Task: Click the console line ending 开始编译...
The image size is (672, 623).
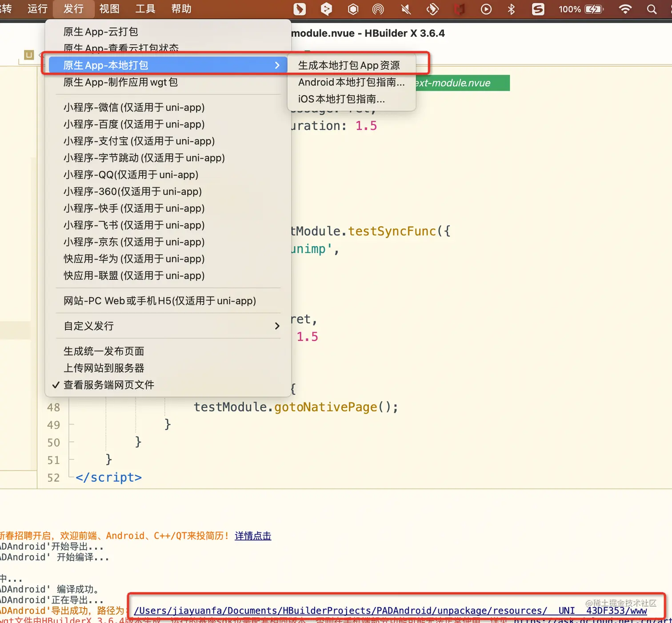Action: [55, 557]
